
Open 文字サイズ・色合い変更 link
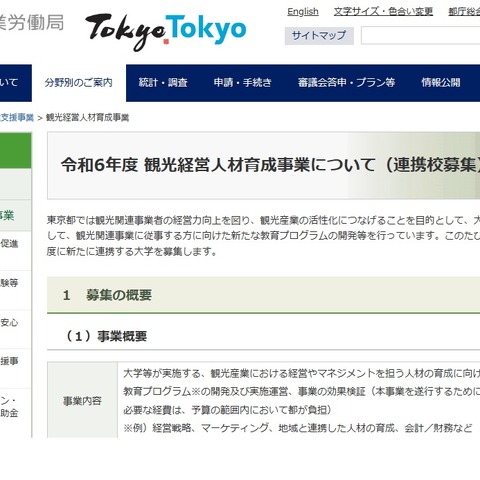click(383, 12)
